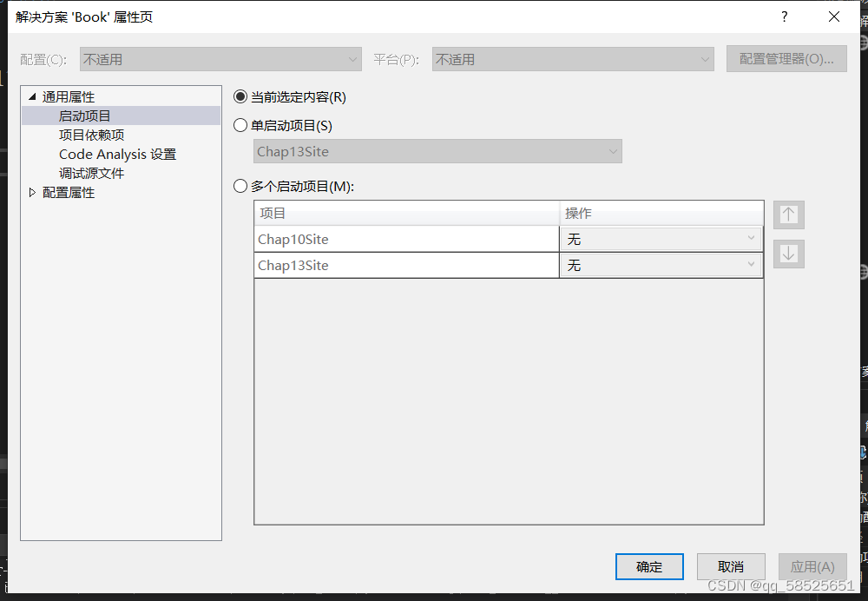868x601 pixels.
Task: Click the 通用属性 tree label
Action: 69,97
